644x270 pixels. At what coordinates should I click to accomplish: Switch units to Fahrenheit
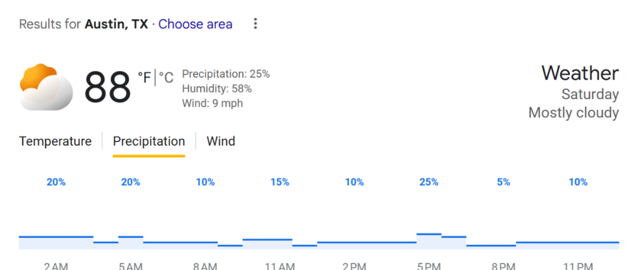pos(144,78)
